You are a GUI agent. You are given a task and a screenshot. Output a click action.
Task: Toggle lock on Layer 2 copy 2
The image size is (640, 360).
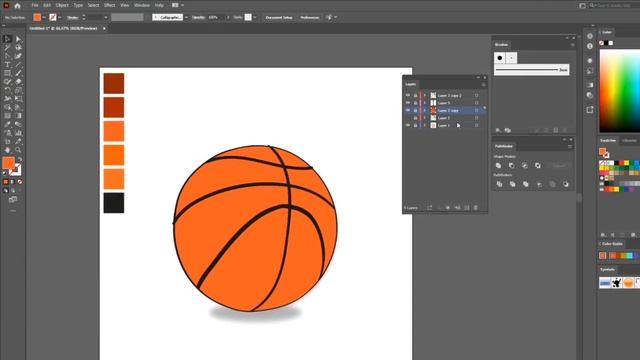pyautogui.click(x=415, y=96)
